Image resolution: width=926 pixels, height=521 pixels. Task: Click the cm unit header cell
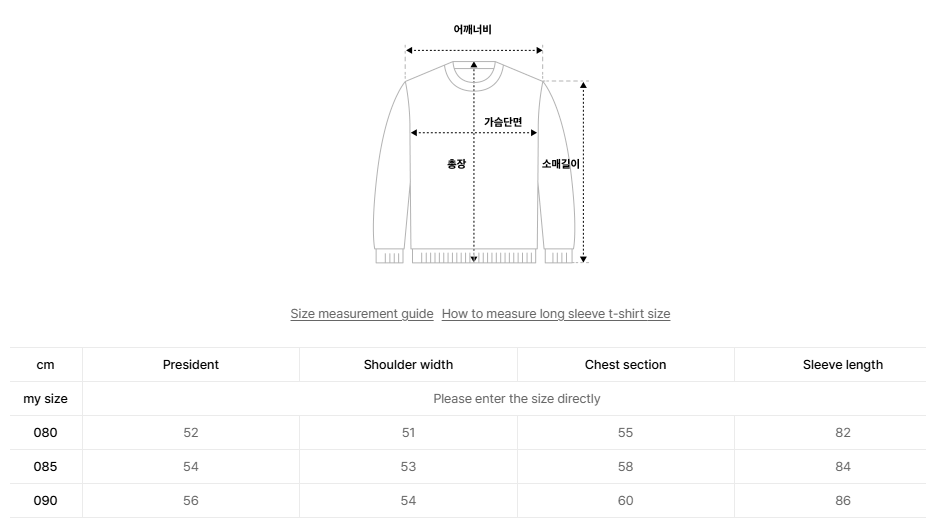pos(46,365)
